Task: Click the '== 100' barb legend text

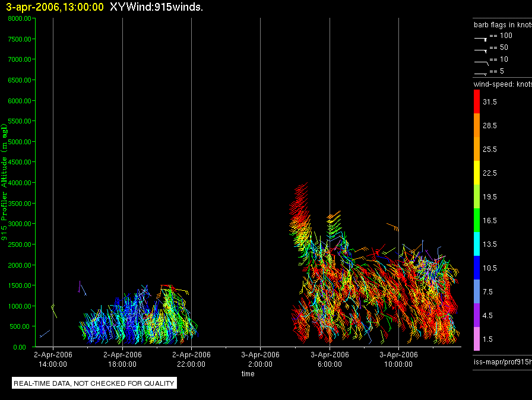Action: click(501, 35)
